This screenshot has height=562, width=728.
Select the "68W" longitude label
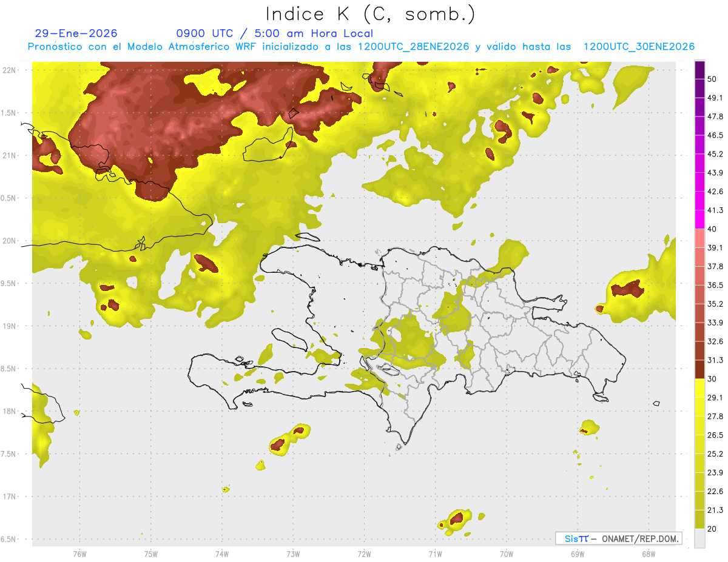(x=649, y=554)
